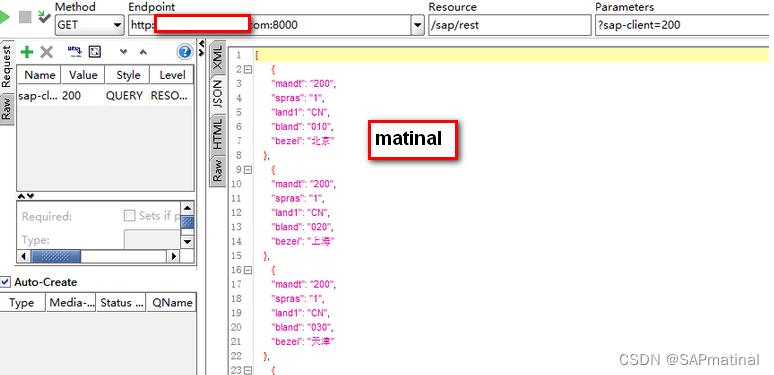Switch to the vertical Request tab
This screenshot has width=774, height=375.
[x=6, y=66]
